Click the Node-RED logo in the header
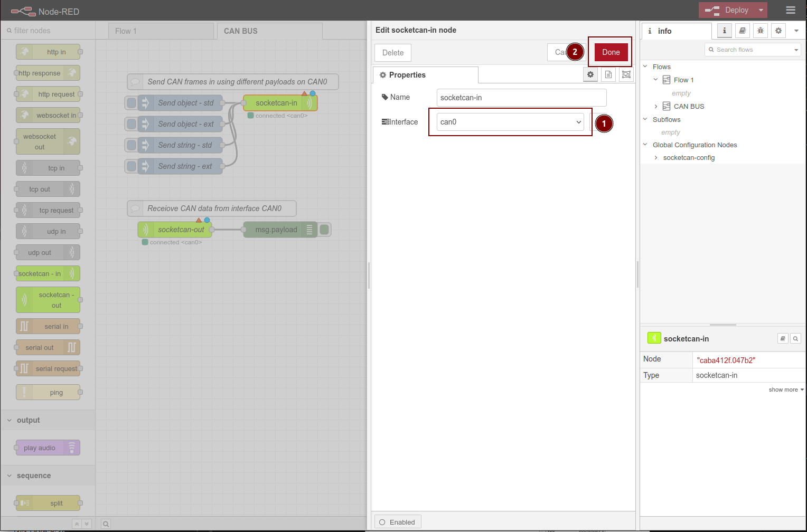The height and width of the screenshot is (532, 807). [x=23, y=11]
